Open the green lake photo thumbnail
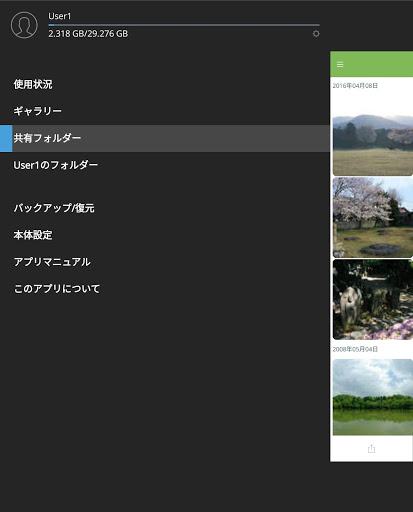Viewport: 413px width, 512px height. point(373,397)
